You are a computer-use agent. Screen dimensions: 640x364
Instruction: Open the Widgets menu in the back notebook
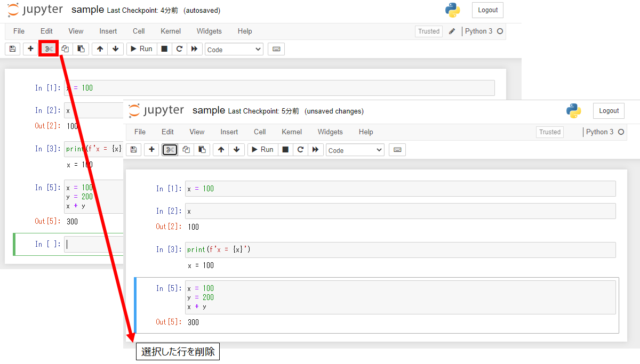coord(209,31)
